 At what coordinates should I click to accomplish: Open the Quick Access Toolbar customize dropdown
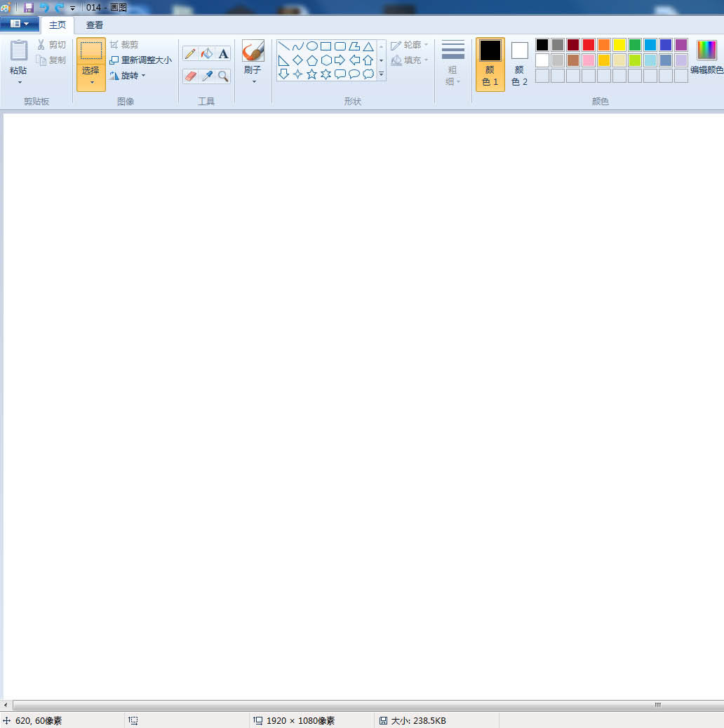tap(72, 8)
